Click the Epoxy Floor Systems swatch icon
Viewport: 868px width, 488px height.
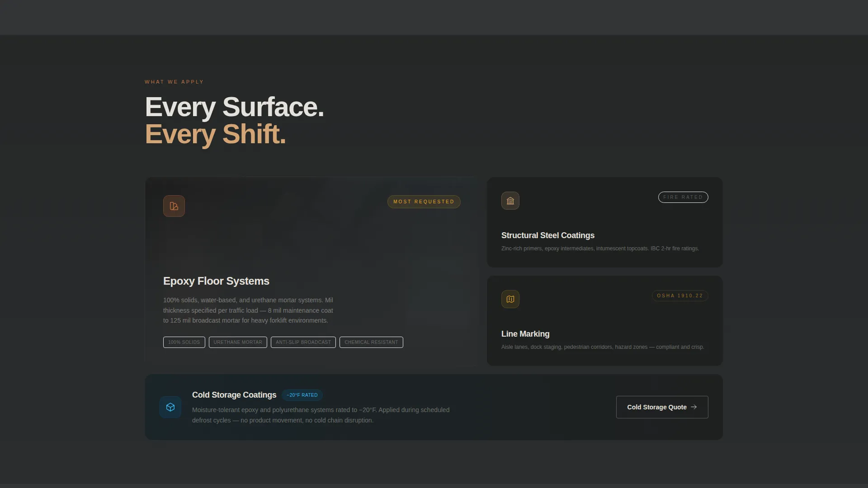(174, 206)
